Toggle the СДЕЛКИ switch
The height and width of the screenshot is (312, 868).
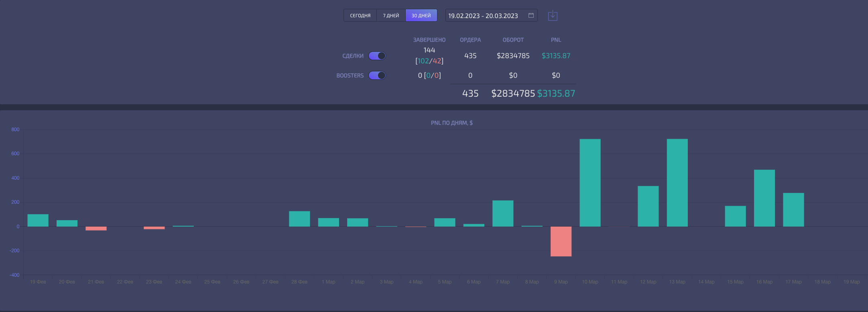point(377,56)
